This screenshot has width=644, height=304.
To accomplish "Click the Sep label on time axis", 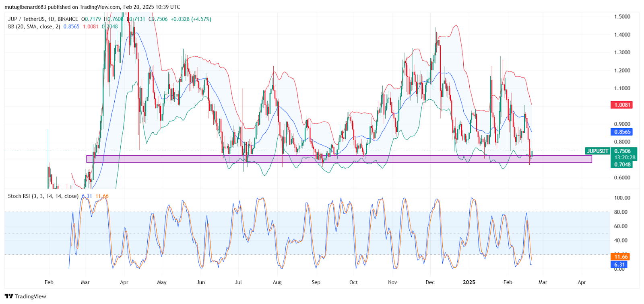I will click(x=316, y=282).
